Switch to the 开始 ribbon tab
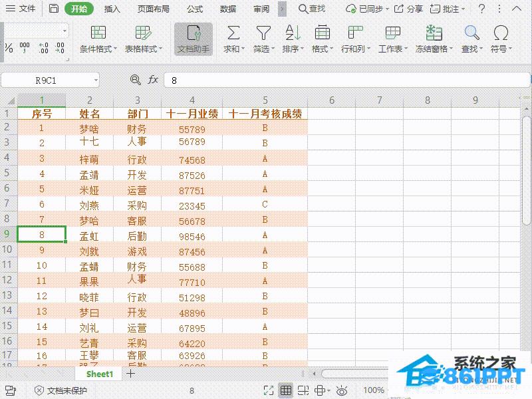 [79, 9]
